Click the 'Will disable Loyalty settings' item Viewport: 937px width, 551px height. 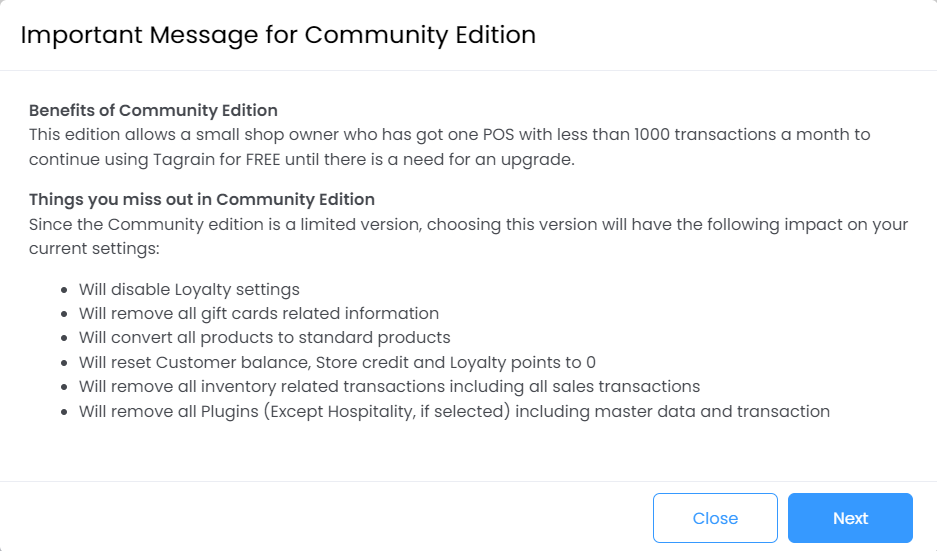(x=189, y=290)
